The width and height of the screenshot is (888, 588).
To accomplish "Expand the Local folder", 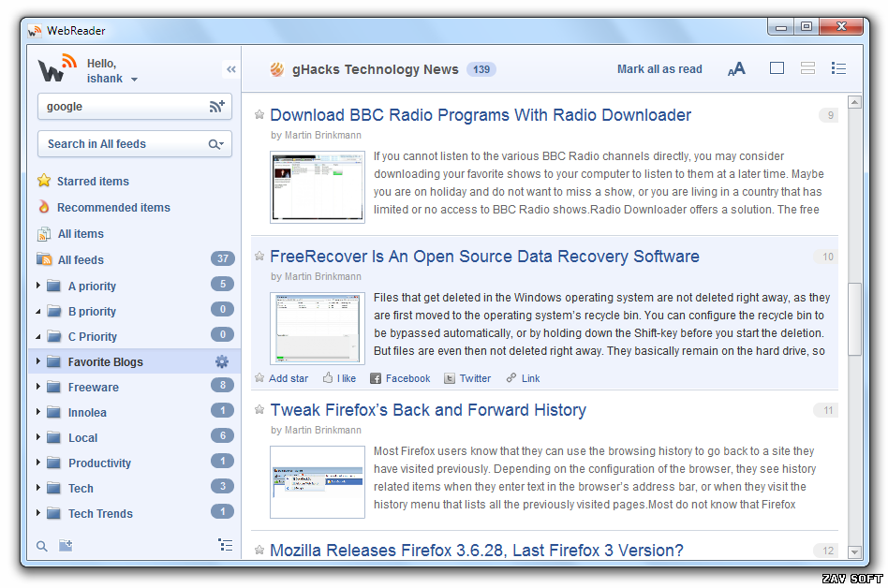I will pyautogui.click(x=38, y=437).
